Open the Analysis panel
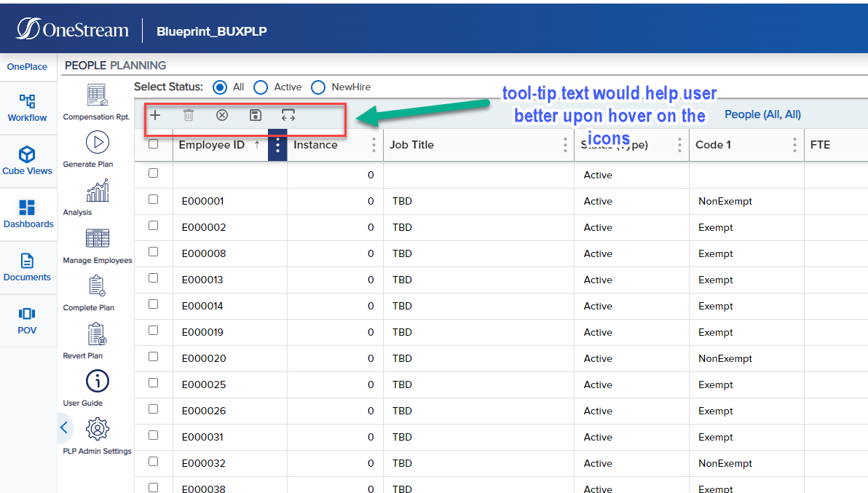Image resolution: width=868 pixels, height=493 pixels. 97,197
